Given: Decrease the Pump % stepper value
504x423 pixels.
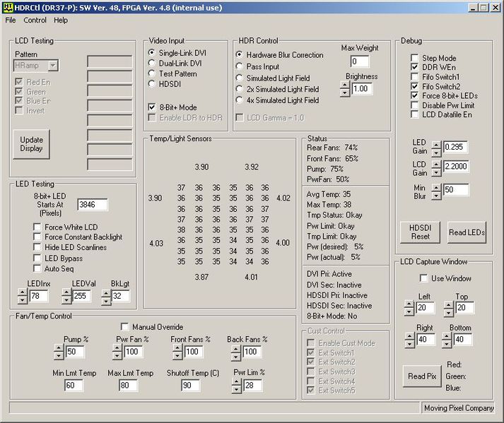Looking at the screenshot, I should pyautogui.click(x=58, y=355).
